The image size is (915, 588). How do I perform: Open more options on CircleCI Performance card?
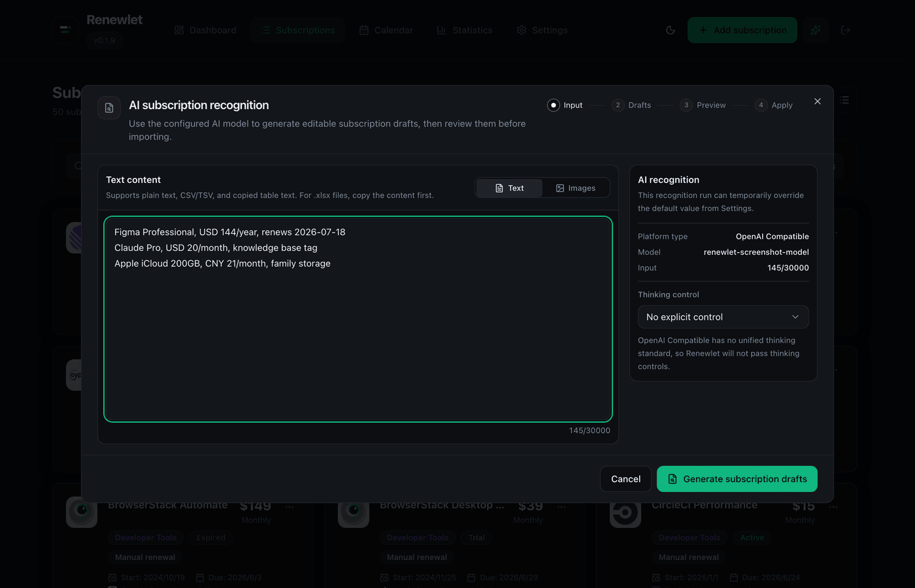coord(833,506)
